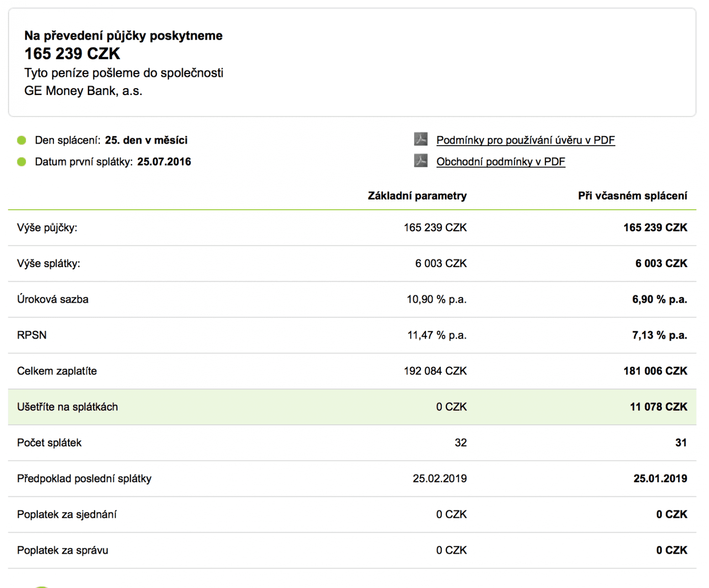The height and width of the screenshot is (588, 709).
Task: Click the RPSN row label
Action: coord(32,335)
